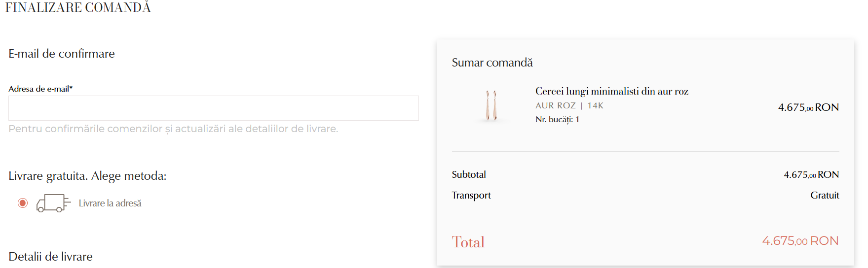Click the 'Livrare la adresă' label text
Screen dimensions: 868x268
pyautogui.click(x=110, y=203)
